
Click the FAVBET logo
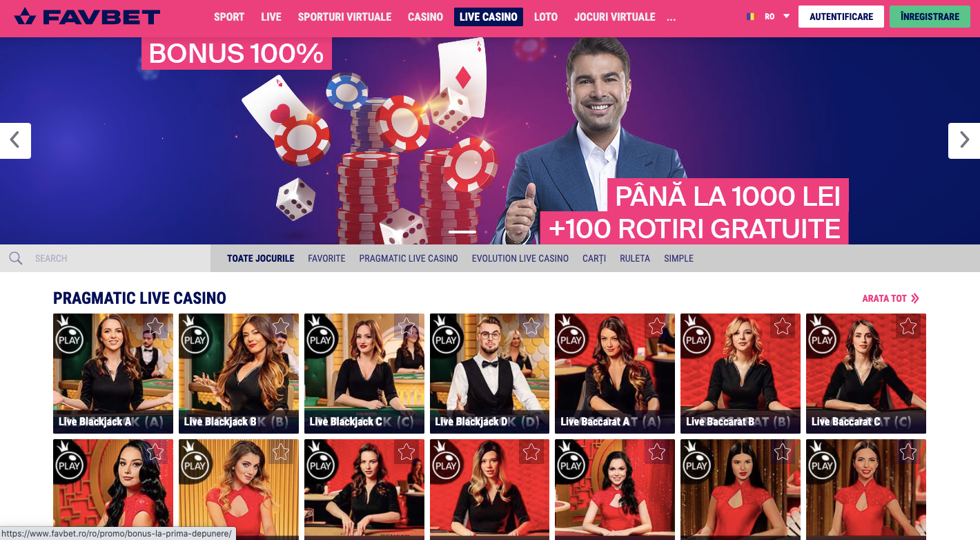click(x=87, y=16)
